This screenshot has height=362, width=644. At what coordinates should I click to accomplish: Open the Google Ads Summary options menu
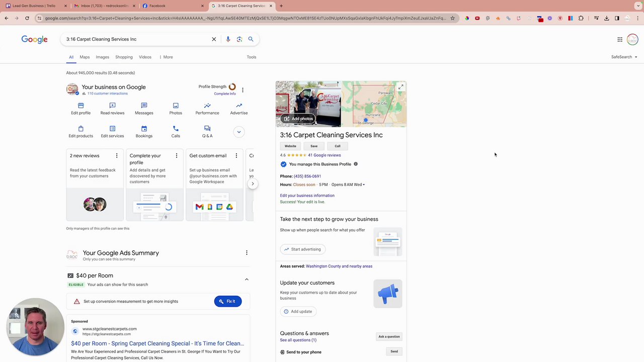click(247, 253)
